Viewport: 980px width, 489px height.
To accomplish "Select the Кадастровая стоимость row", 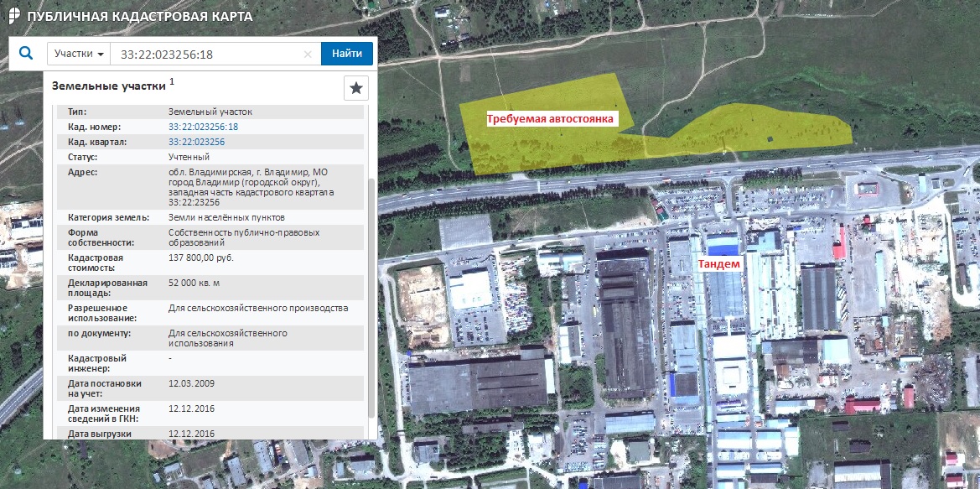I will pyautogui.click(x=210, y=262).
